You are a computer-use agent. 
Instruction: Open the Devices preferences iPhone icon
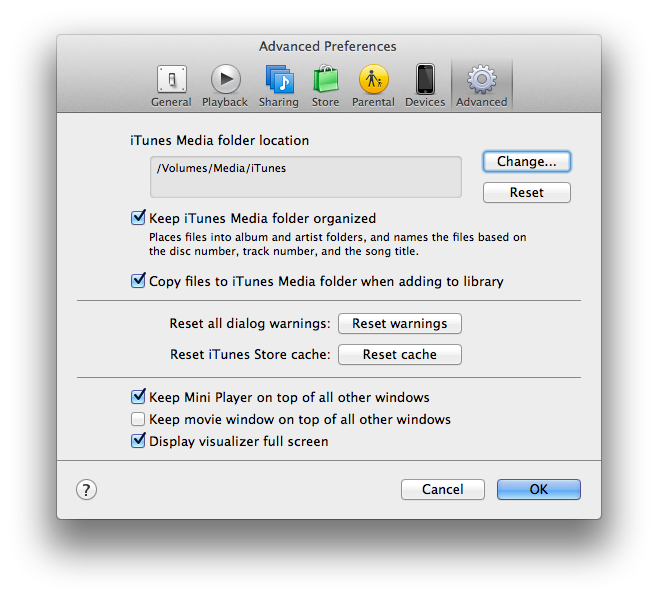pos(425,79)
